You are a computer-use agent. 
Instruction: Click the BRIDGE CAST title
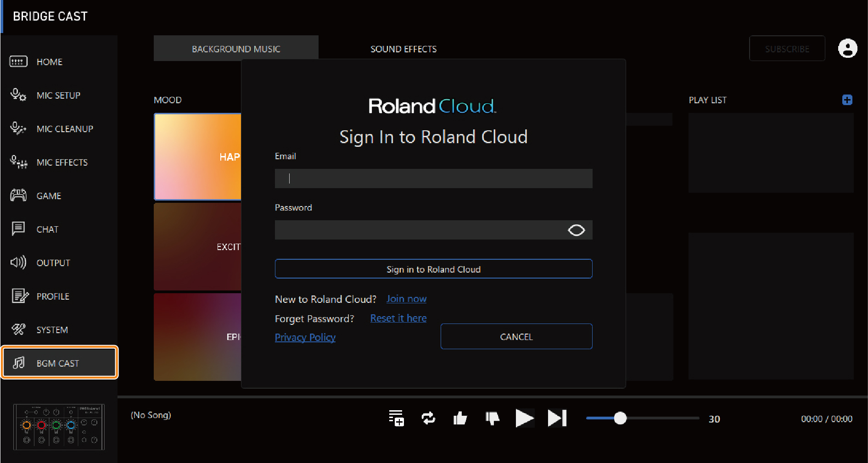(50, 17)
